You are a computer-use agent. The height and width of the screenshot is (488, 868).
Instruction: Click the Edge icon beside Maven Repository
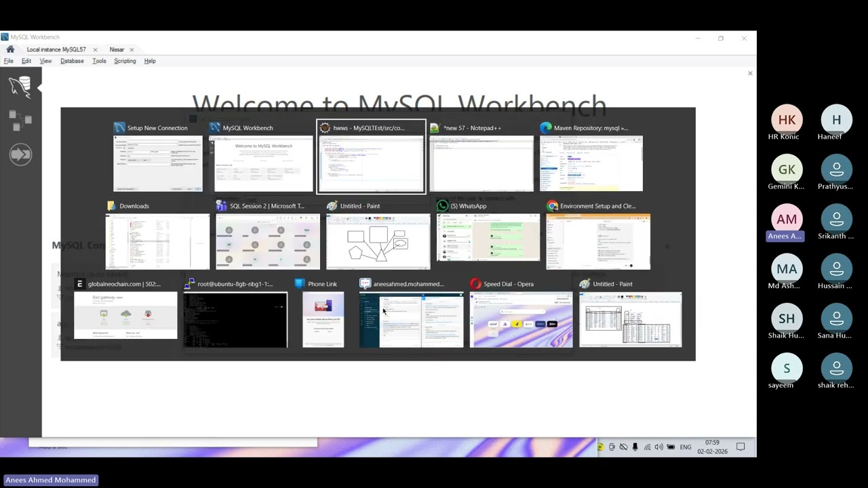pos(545,127)
